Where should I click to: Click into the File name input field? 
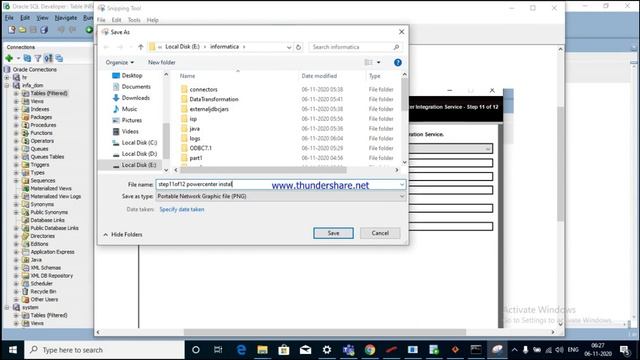click(281, 184)
